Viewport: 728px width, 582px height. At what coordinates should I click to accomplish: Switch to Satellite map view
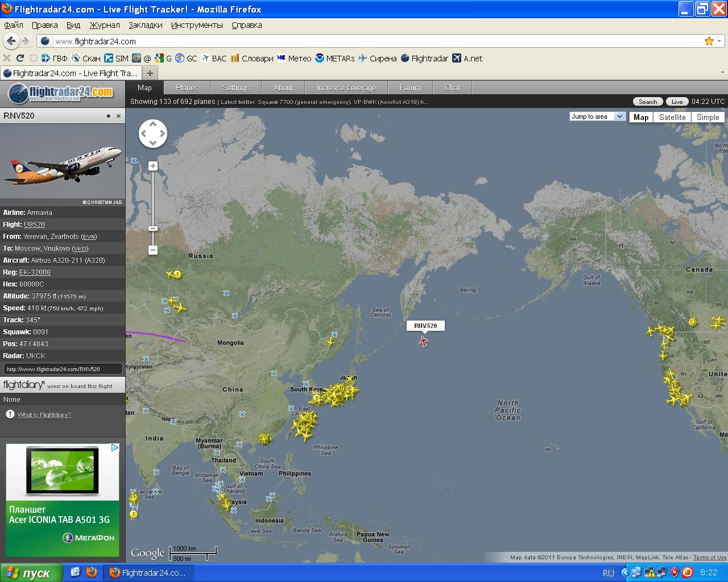(x=672, y=117)
